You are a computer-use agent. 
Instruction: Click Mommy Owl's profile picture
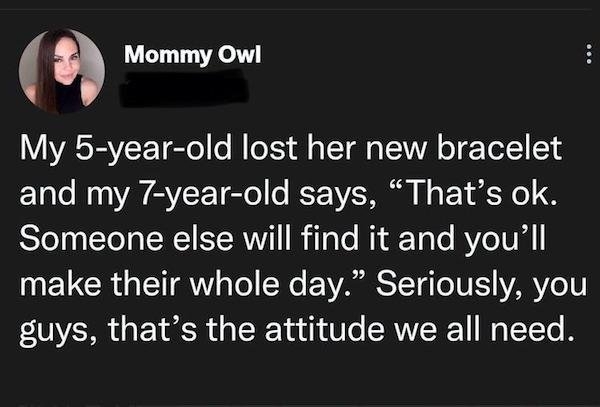coord(61,70)
